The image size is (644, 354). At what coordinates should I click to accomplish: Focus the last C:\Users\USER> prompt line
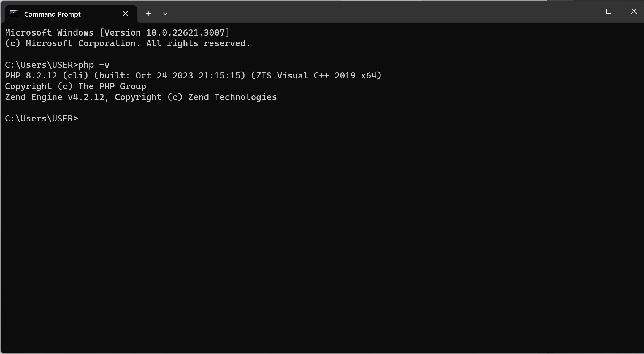point(42,118)
